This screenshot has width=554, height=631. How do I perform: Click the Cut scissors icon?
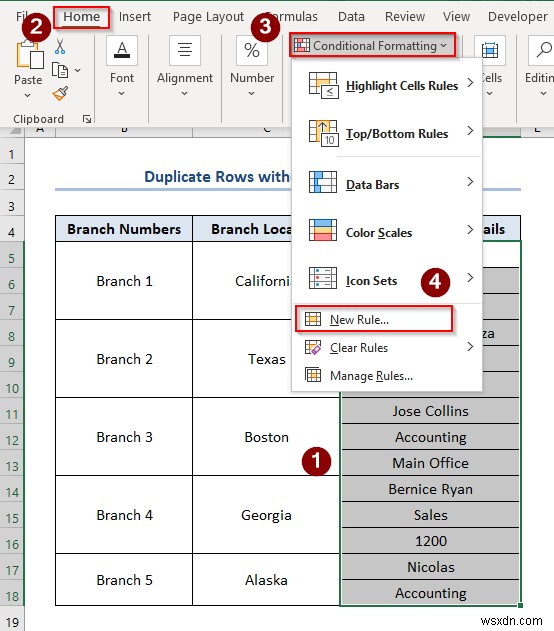point(60,46)
